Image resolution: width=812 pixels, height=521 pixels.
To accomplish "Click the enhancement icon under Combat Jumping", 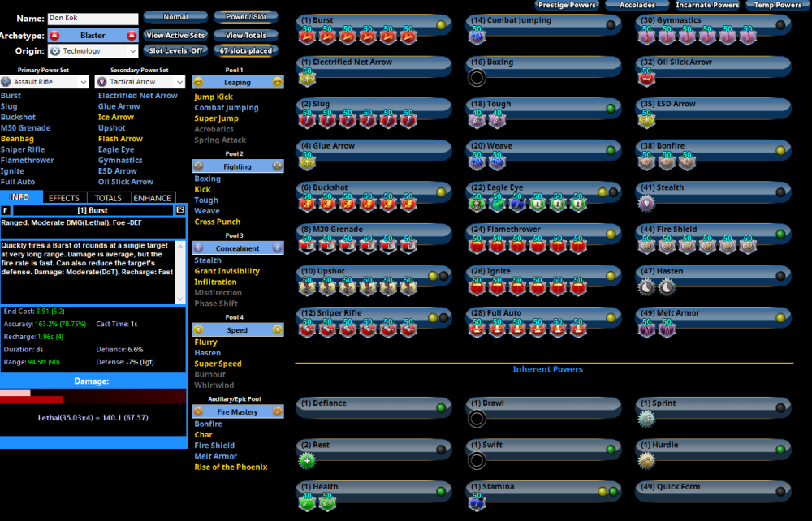I will click(477, 35).
